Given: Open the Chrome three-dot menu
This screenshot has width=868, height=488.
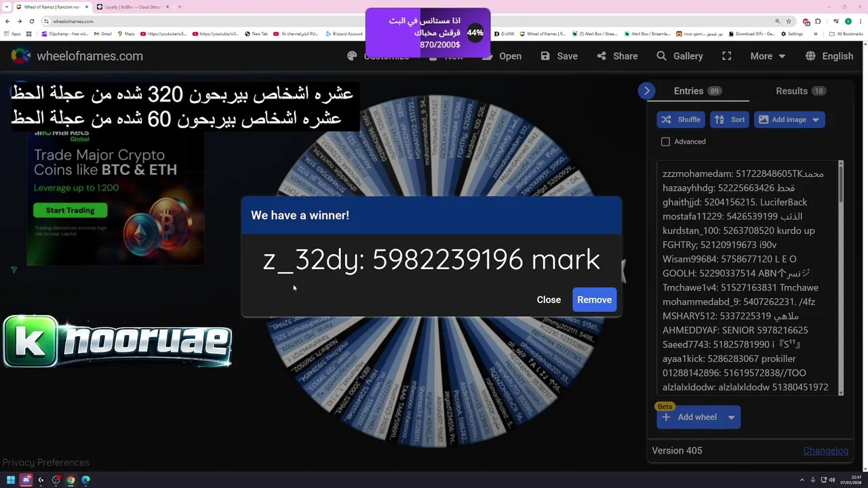Looking at the screenshot, I should (x=860, y=21).
